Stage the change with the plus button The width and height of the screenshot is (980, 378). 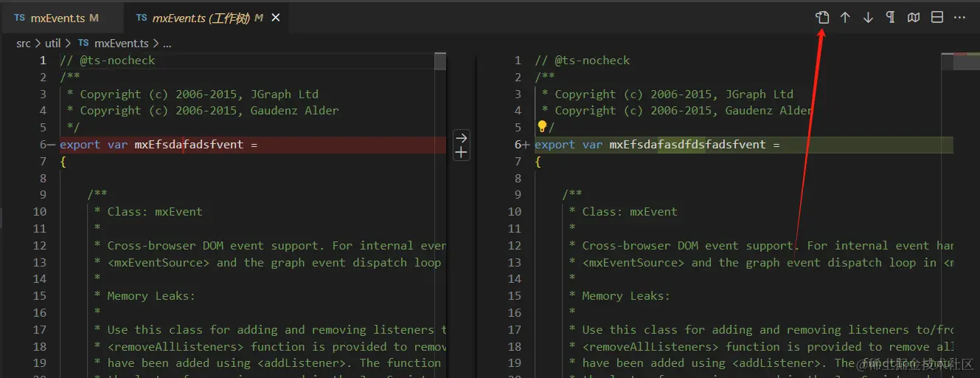[461, 153]
